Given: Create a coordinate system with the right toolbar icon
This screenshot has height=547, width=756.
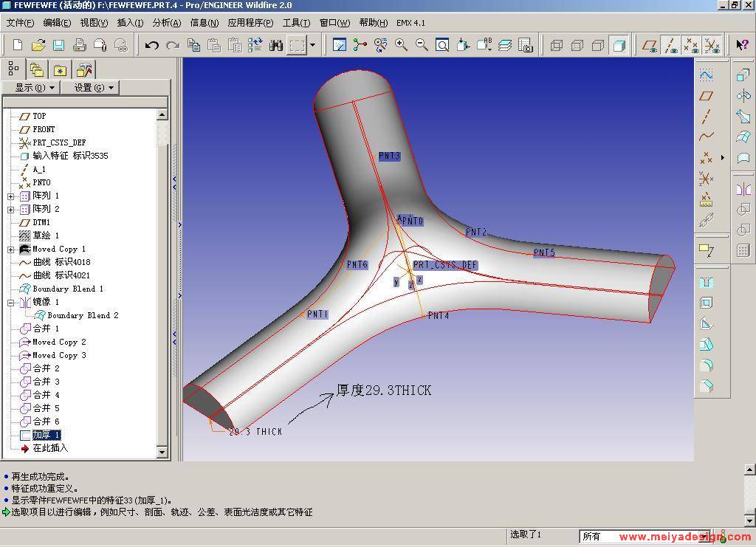Looking at the screenshot, I should coord(706,179).
